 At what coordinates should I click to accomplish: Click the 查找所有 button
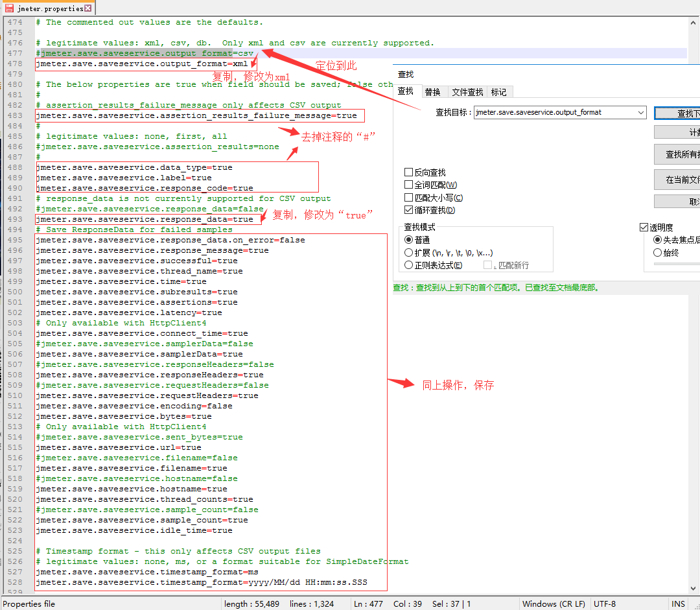click(677, 154)
